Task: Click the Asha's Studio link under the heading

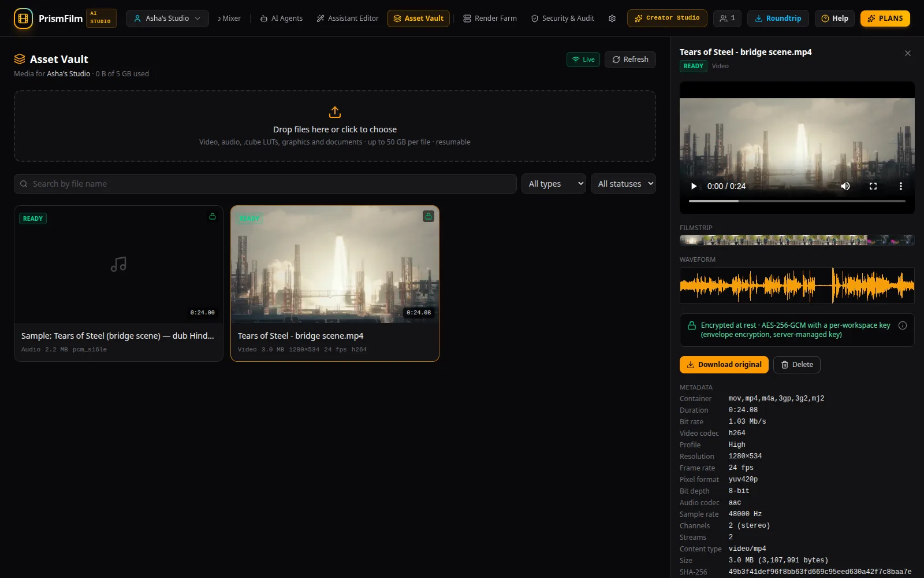Action: 69,74
